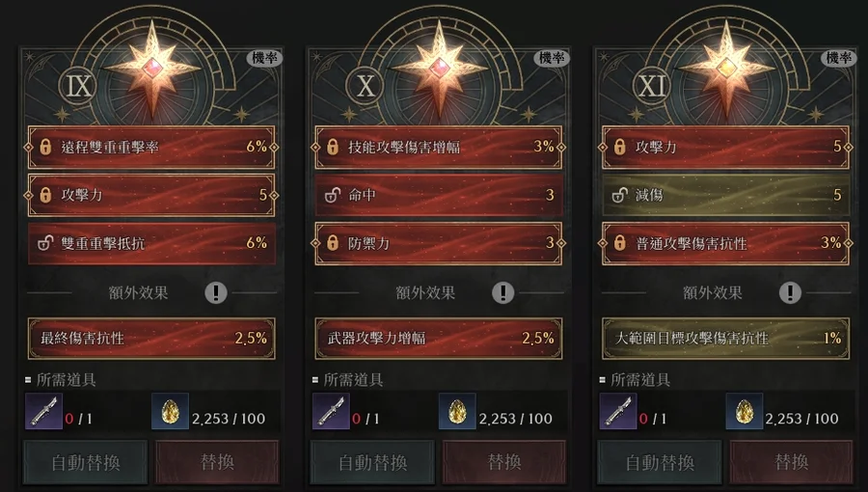Click 自動替換 button in panel XI
868x492 pixels.
pos(660,462)
